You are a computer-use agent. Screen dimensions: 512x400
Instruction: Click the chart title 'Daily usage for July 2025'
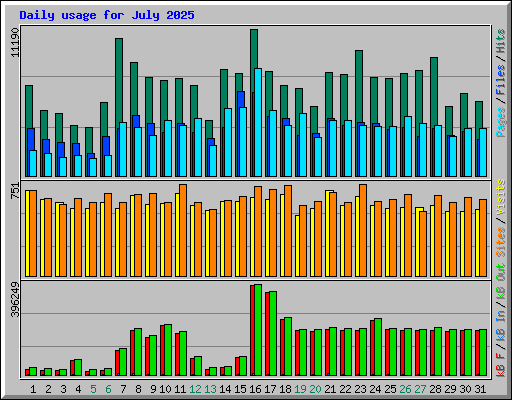pos(107,15)
